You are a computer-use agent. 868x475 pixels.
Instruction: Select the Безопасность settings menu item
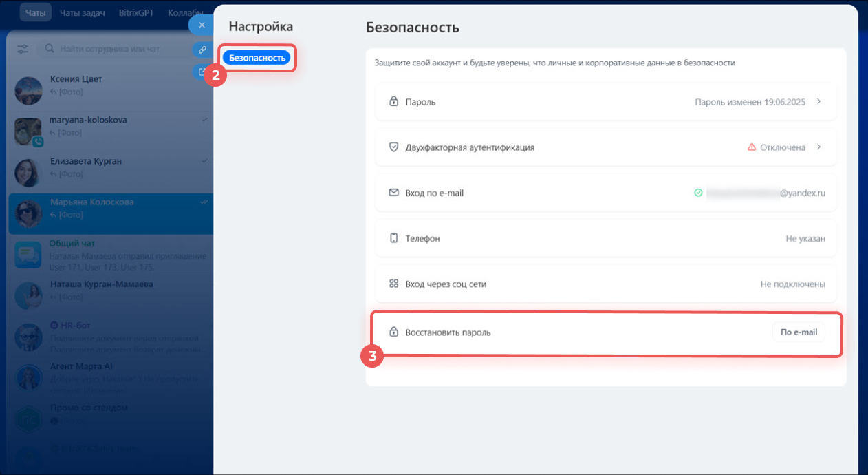[x=257, y=58]
